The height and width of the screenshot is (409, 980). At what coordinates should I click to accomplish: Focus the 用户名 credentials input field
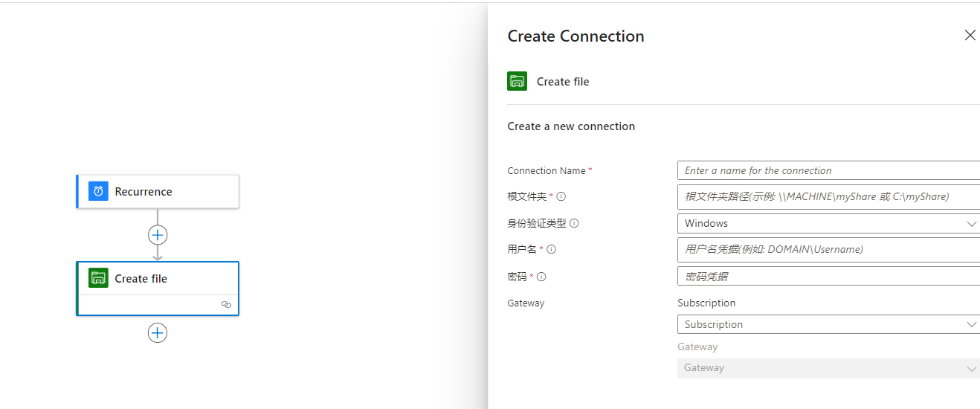828,250
